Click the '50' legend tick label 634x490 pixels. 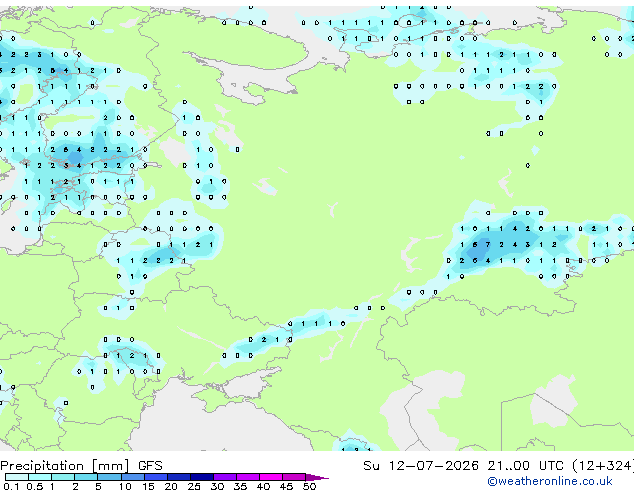(309, 486)
